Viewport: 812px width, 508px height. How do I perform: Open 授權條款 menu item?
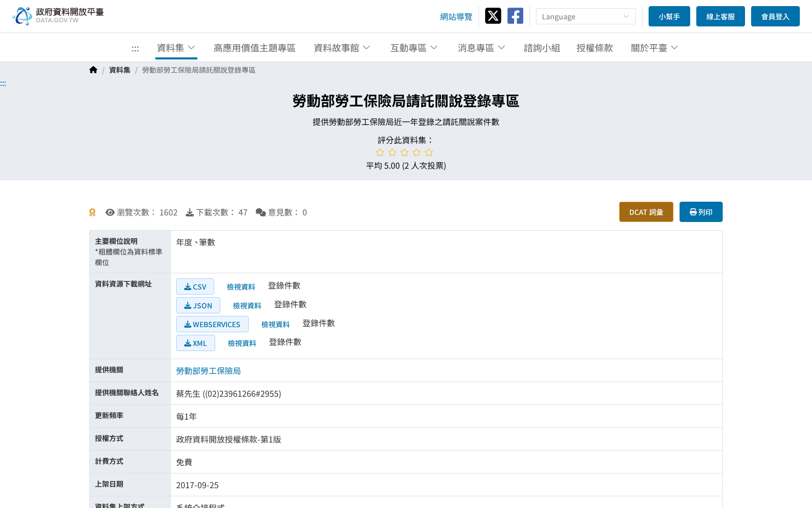pos(595,48)
